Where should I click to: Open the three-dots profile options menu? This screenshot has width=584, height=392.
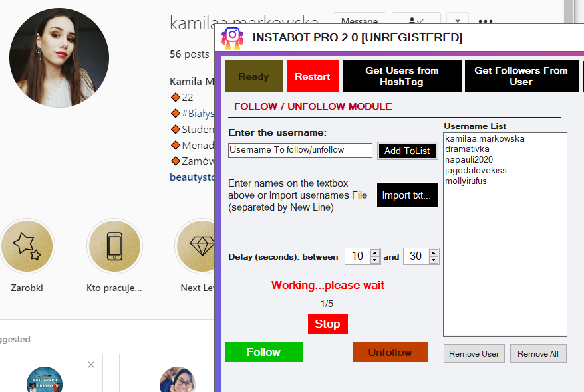[486, 21]
